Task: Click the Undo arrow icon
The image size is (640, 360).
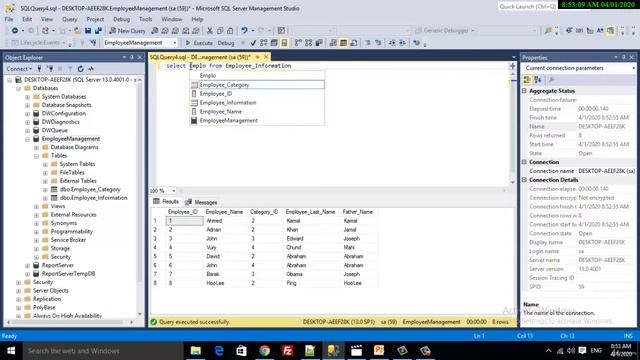Action: (244, 31)
